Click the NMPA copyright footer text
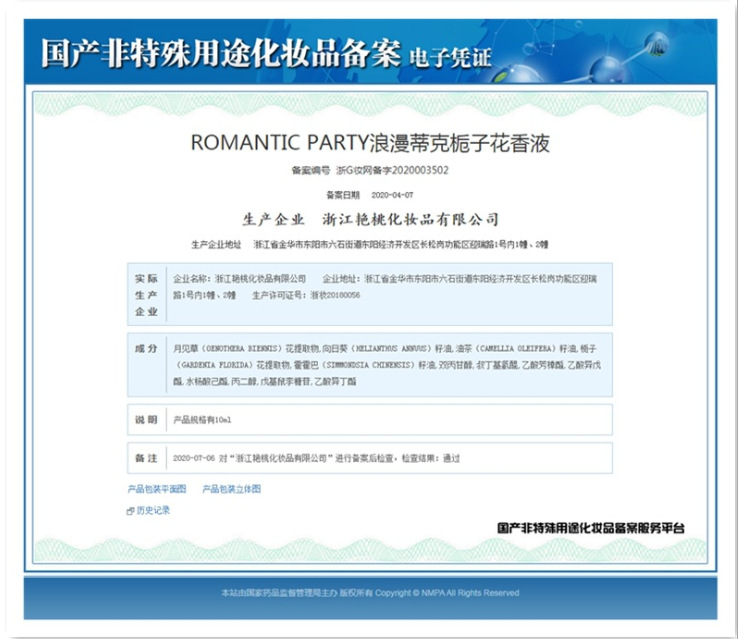This screenshot has width=738, height=639. pyautogui.click(x=370, y=593)
